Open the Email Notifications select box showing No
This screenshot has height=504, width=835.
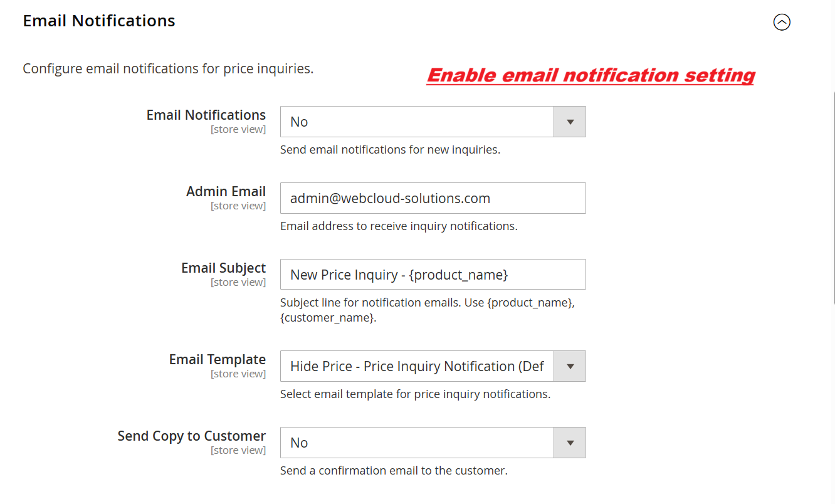pos(417,122)
